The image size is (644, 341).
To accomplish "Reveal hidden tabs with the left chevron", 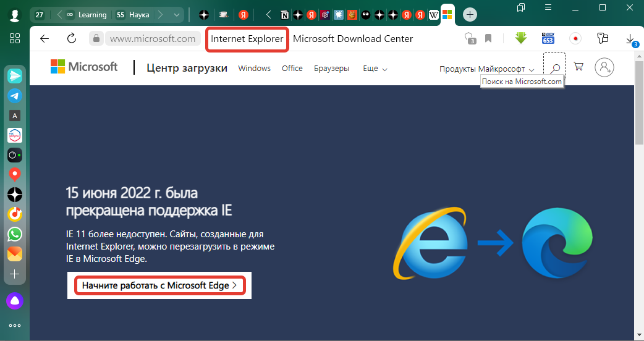I will coord(269,15).
